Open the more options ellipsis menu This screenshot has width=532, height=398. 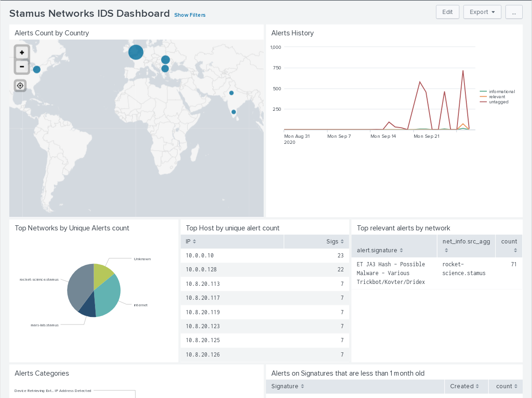tap(513, 12)
